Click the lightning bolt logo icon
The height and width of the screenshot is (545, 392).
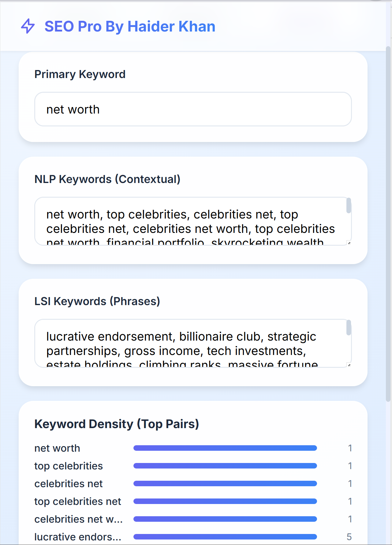click(28, 26)
